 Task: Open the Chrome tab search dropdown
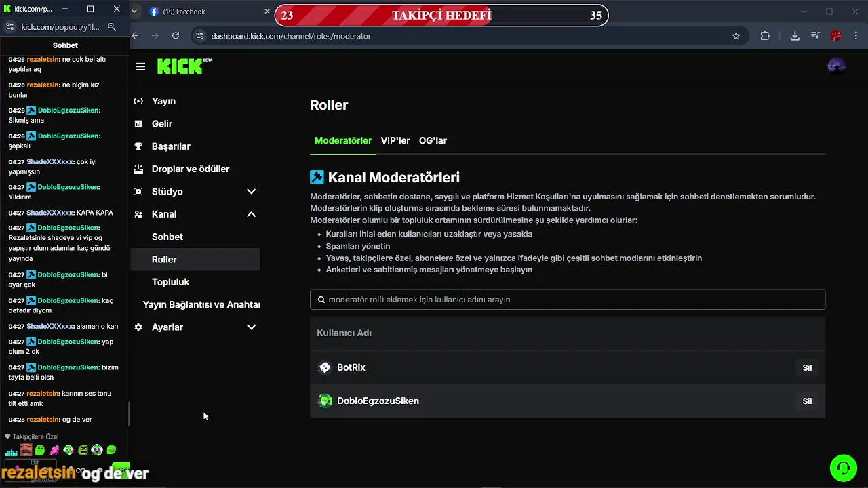(135, 12)
